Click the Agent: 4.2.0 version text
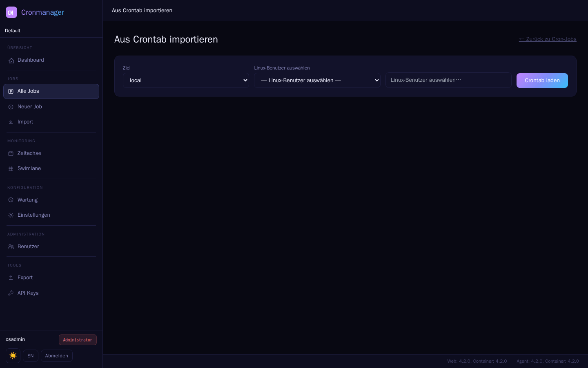The height and width of the screenshot is (368, 588). click(548, 361)
